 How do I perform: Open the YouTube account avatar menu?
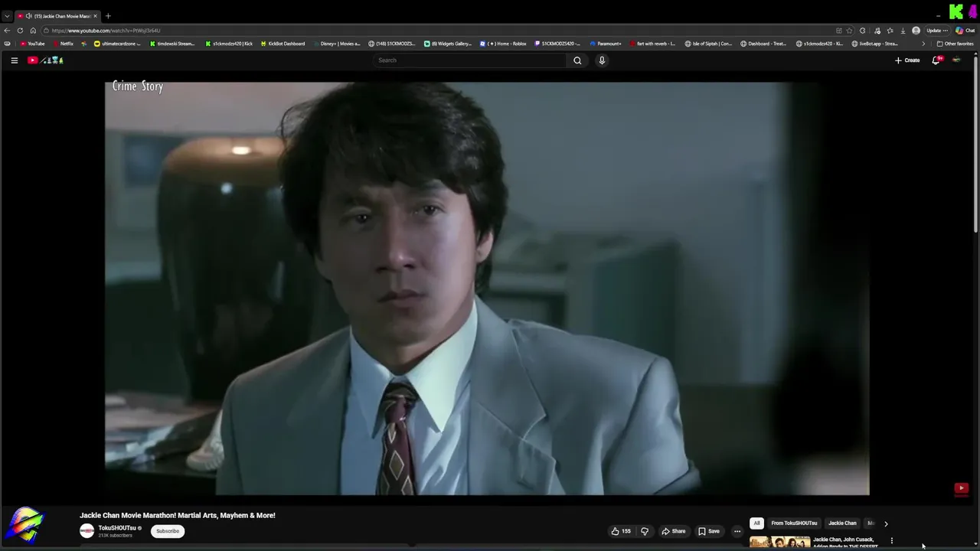coord(956,60)
